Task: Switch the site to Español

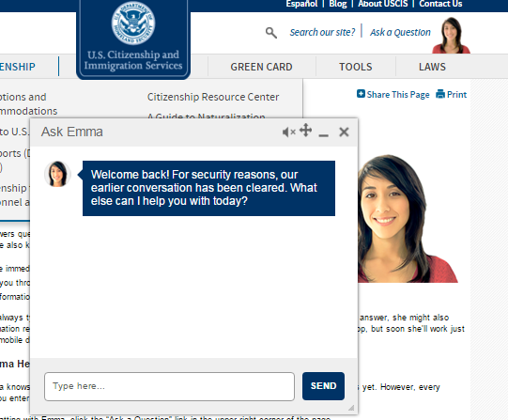Action: pos(301,4)
